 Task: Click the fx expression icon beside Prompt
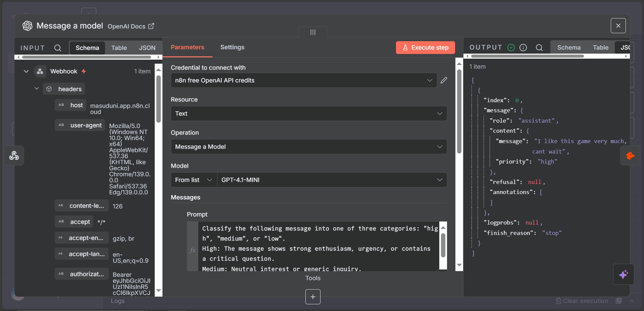coord(193,250)
